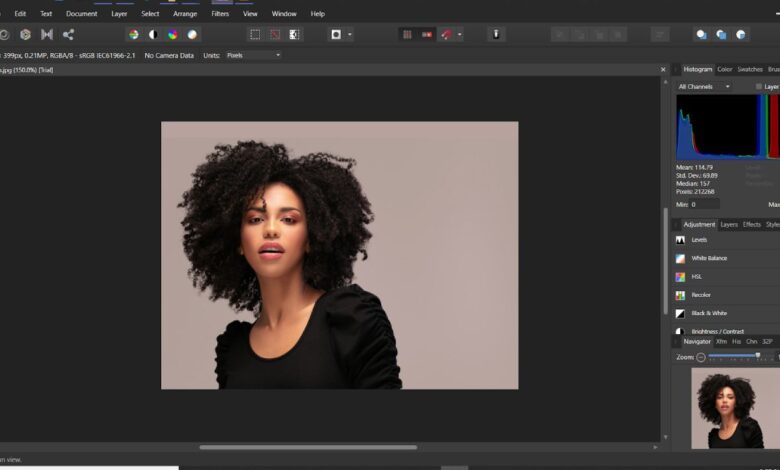780x470 pixels.
Task: Click the Navigator zoom slider
Action: 741,357
